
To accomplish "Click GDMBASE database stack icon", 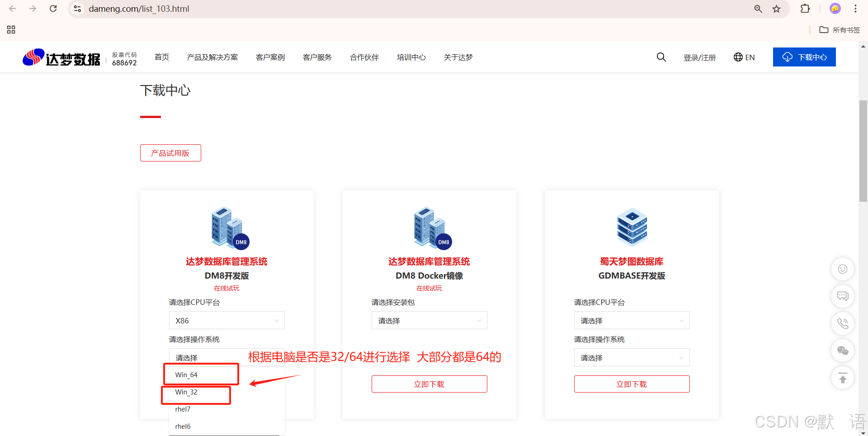I will click(x=632, y=227).
